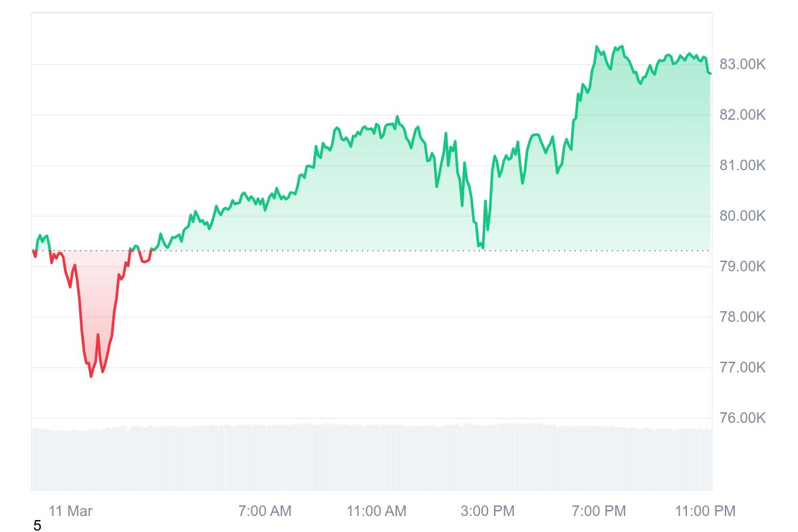Click the lowest point of the red dip
Screen dimensions: 798x532
[x=91, y=376]
